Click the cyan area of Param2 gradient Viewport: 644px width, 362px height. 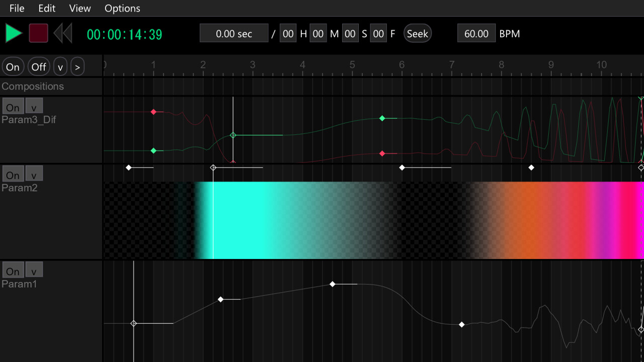pyautogui.click(x=242, y=221)
